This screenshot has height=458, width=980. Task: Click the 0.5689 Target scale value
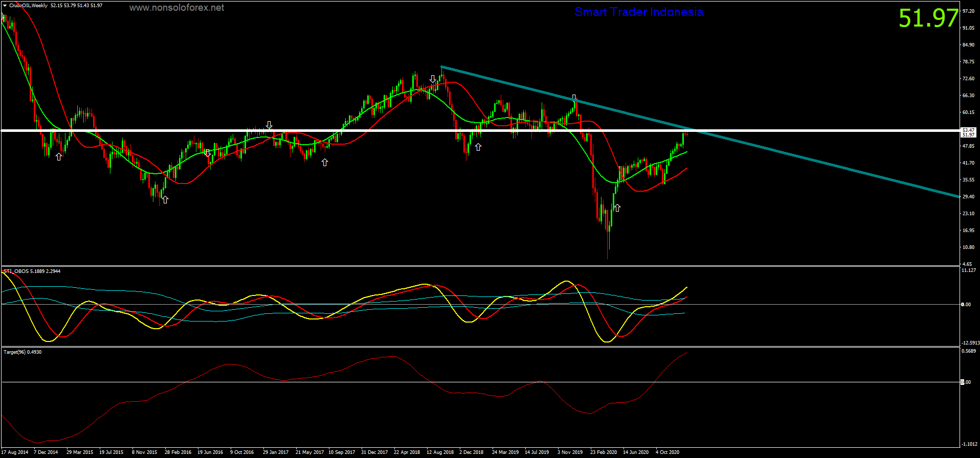click(x=969, y=351)
